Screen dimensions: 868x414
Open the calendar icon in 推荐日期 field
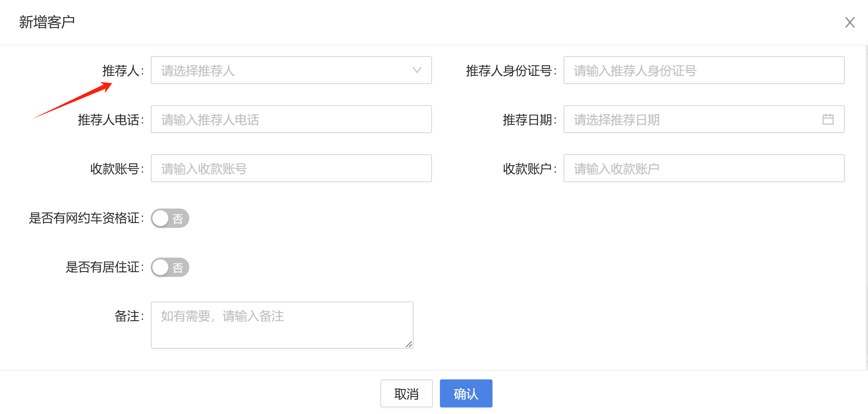828,119
